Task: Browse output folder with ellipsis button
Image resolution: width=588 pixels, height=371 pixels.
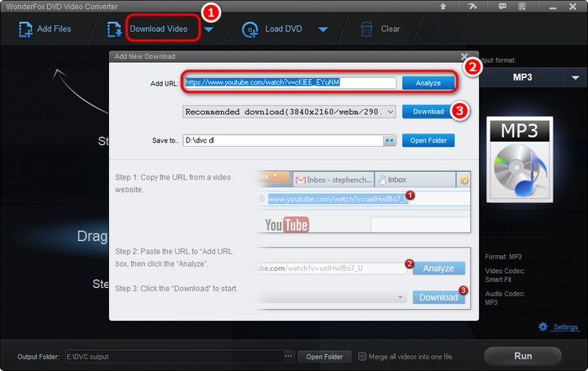Action: (x=289, y=357)
